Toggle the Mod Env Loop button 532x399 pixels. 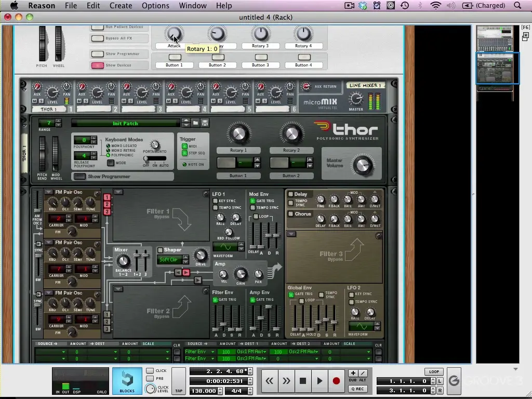[256, 217]
